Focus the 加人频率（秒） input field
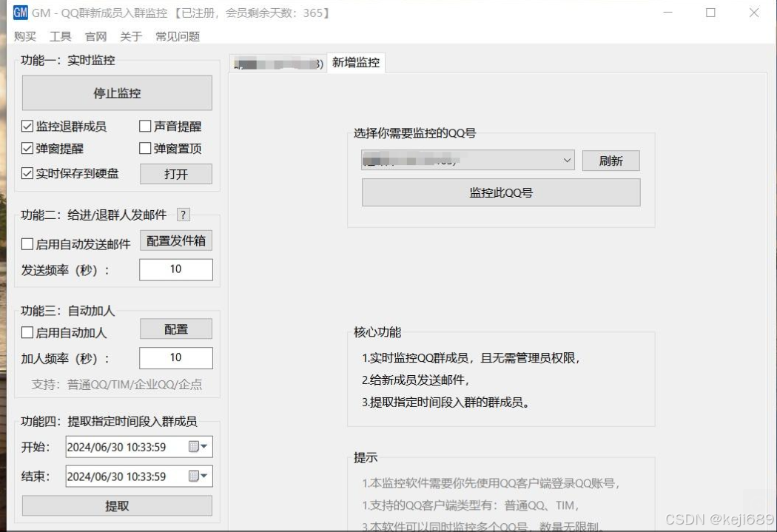 point(176,357)
